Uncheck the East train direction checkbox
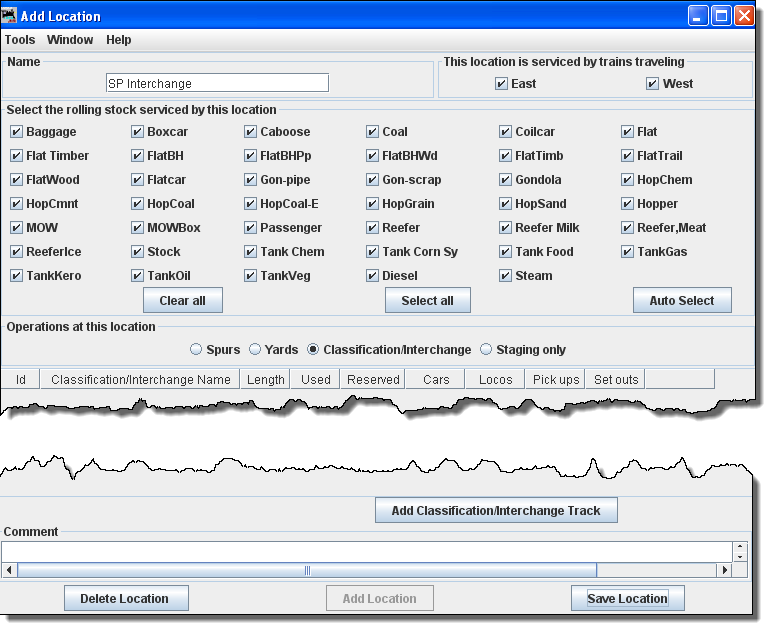This screenshot has width=772, height=640. [502, 84]
